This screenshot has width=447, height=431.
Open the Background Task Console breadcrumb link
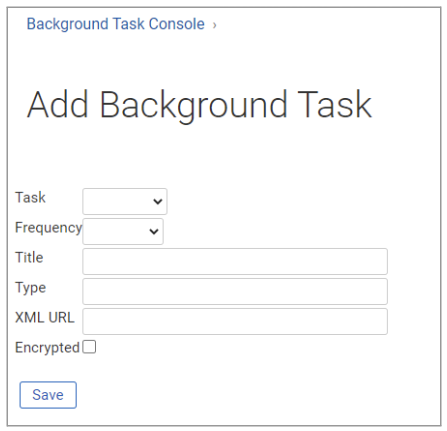tap(115, 24)
